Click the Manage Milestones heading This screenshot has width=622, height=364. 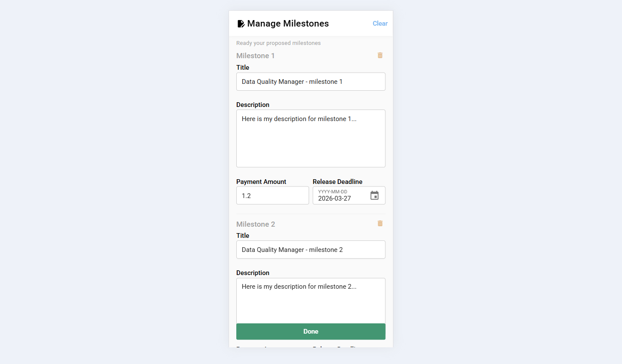click(x=288, y=24)
